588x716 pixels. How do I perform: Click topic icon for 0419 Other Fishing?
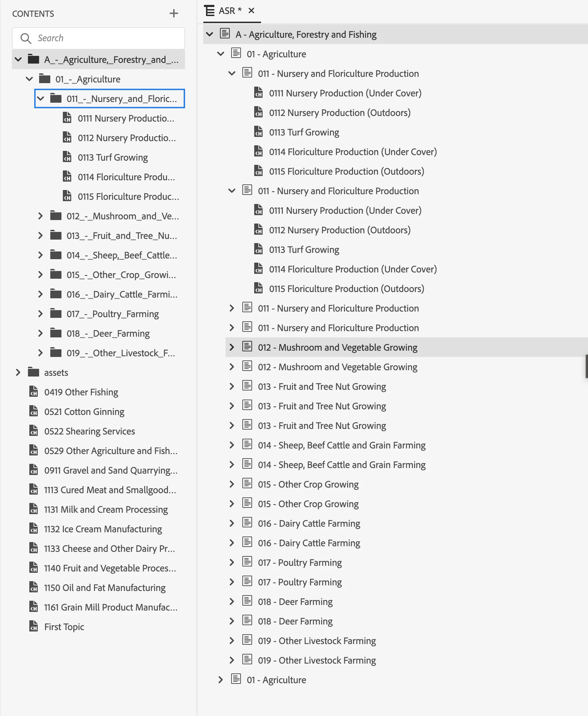point(34,392)
